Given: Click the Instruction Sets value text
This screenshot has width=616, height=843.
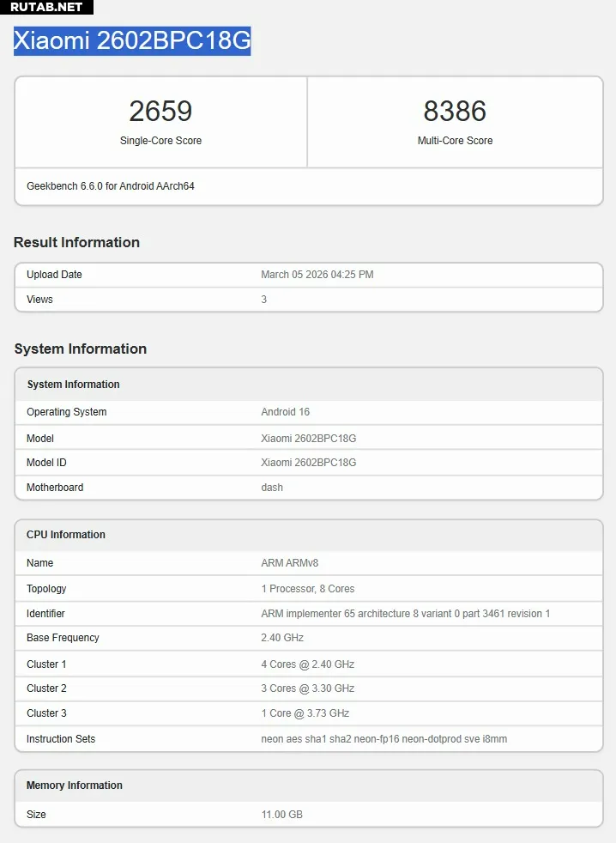Looking at the screenshot, I should pyautogui.click(x=383, y=739).
